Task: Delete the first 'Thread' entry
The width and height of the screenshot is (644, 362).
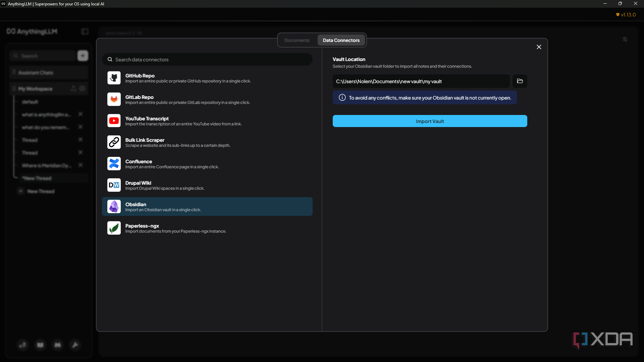Action: [80, 139]
